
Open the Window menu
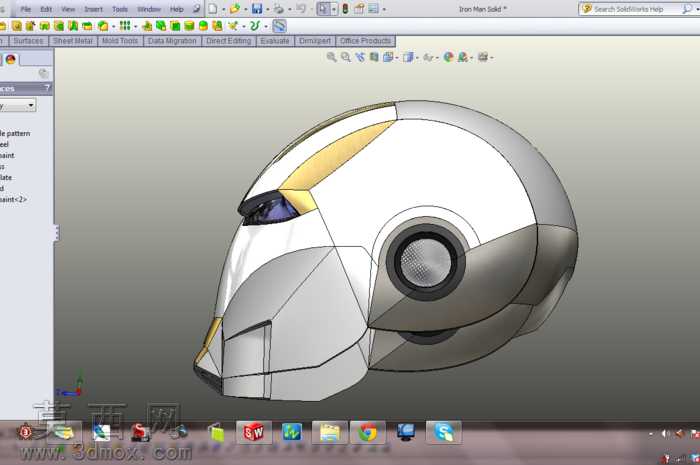click(x=149, y=9)
